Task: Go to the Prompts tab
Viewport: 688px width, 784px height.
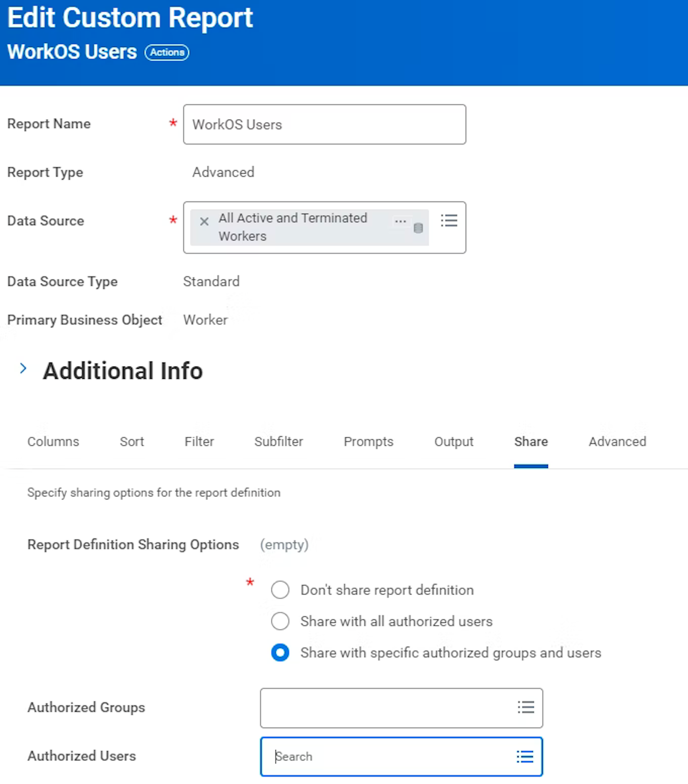Action: click(x=368, y=441)
